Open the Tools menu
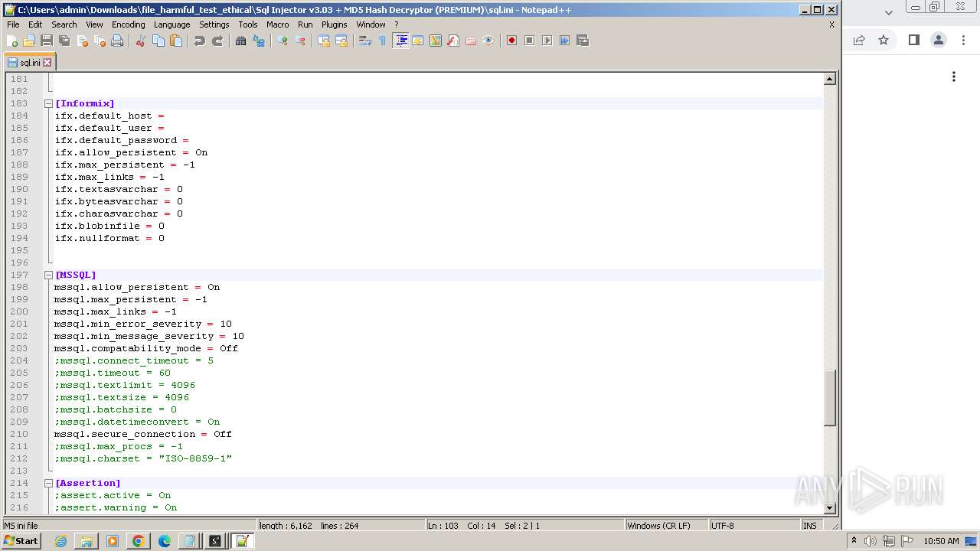Viewport: 980px width, 551px height. 248,24
